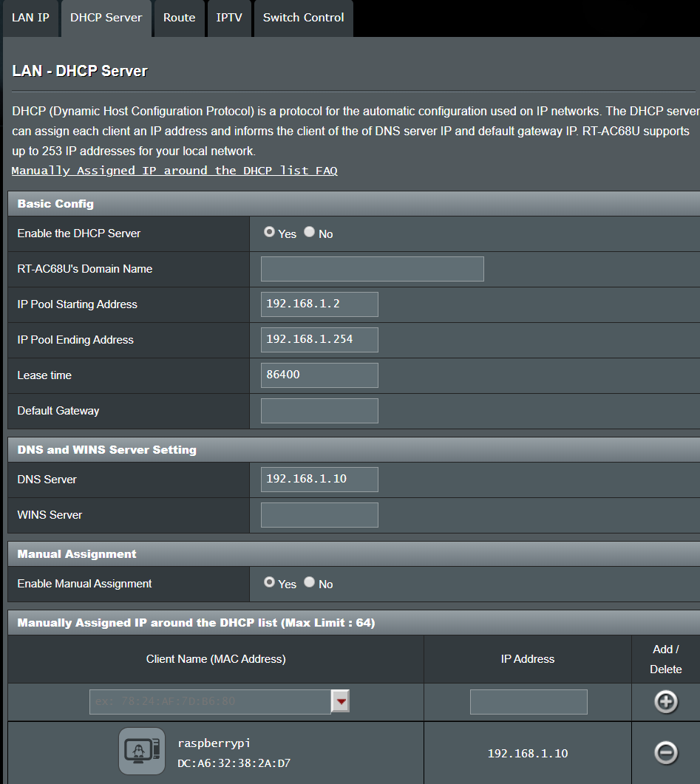
Task: Click the add (plus) icon for manual assignment
Action: 665,702
